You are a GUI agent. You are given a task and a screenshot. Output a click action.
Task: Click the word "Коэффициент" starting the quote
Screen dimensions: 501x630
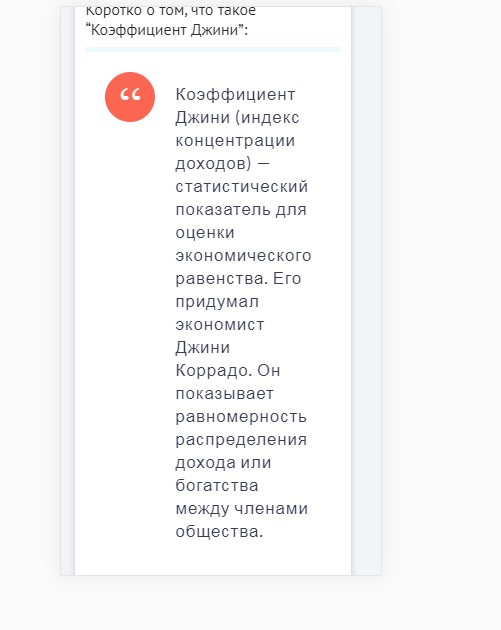pos(235,95)
